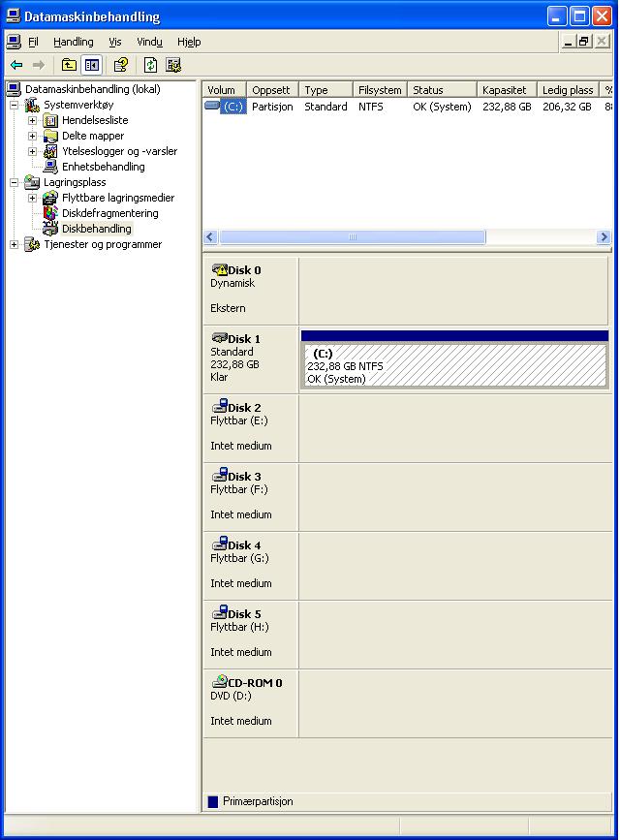Select the Diskbehandling tree item
Viewport: 620px width, 840px height.
coord(97,229)
